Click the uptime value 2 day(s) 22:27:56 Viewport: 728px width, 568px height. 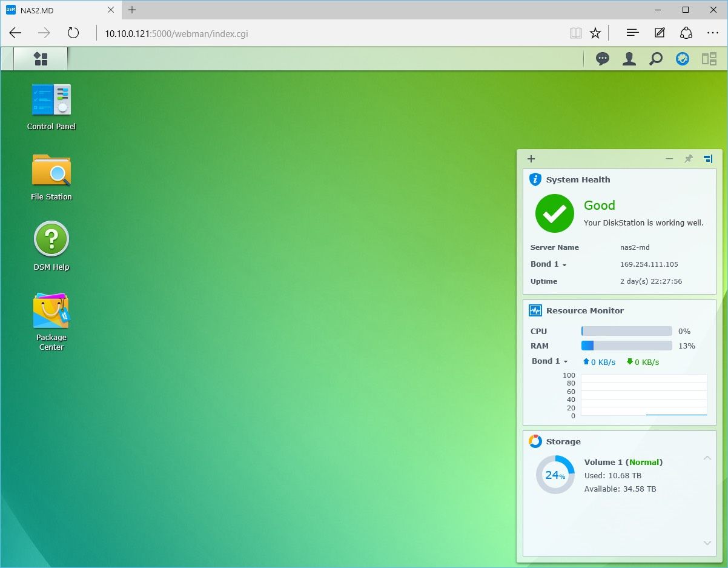[651, 281]
